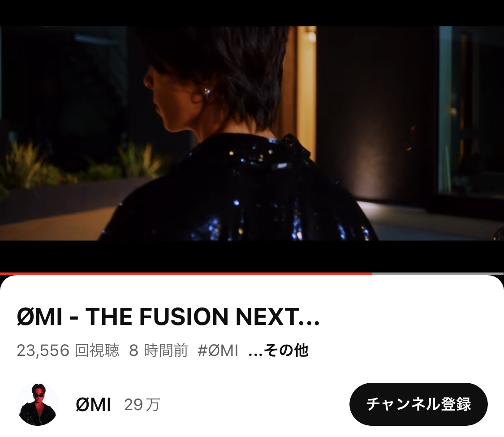
Task: Click the lit wooden pillar in the video
Action: [x=306, y=93]
